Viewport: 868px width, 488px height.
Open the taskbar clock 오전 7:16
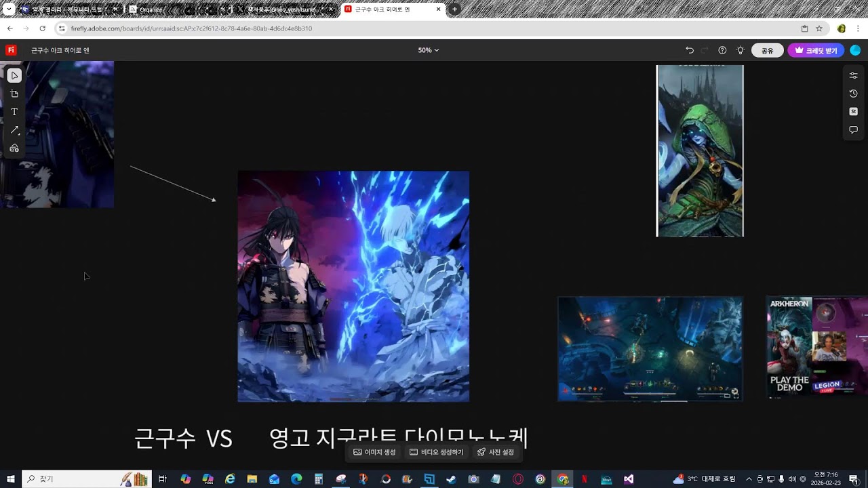[x=827, y=479]
